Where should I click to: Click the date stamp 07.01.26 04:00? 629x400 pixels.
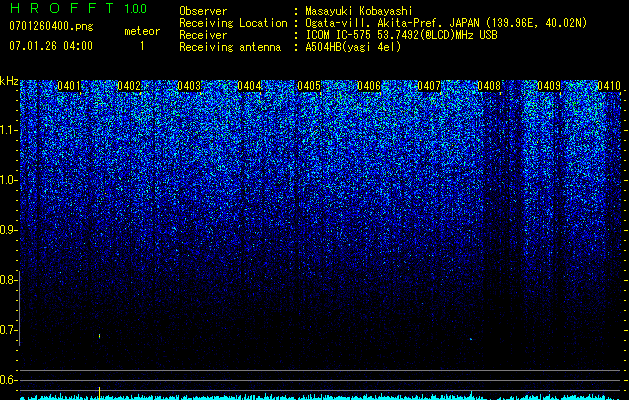(51, 46)
